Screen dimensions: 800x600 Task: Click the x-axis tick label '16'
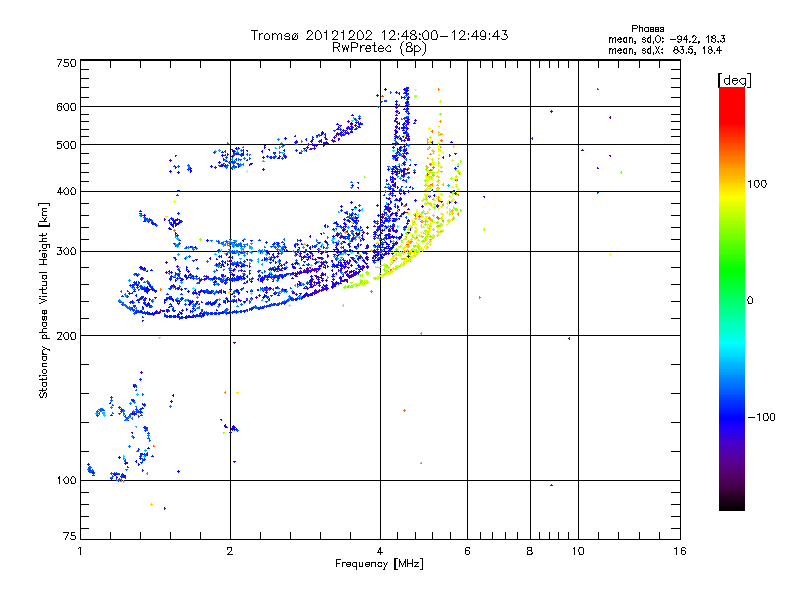point(680,551)
